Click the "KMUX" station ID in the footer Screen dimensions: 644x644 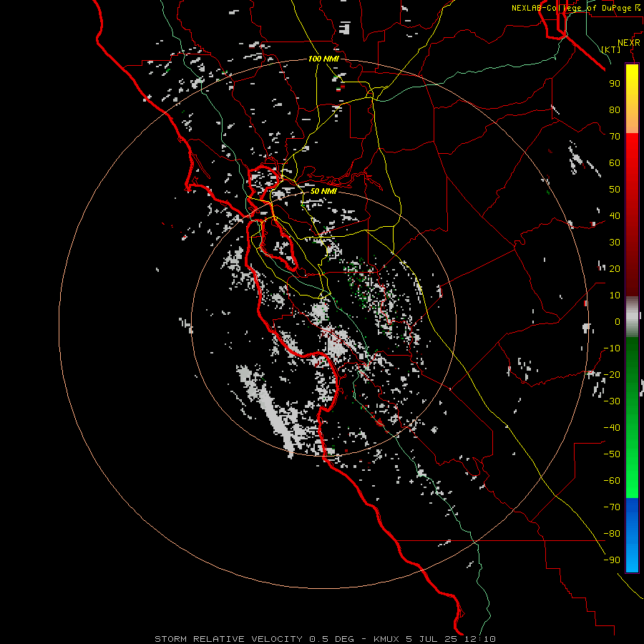386,639
